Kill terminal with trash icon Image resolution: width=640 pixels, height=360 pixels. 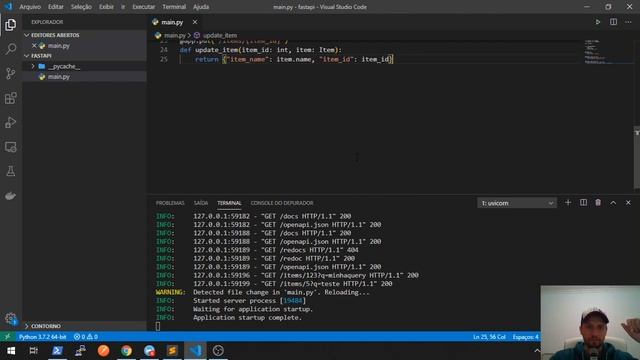(x=598, y=203)
